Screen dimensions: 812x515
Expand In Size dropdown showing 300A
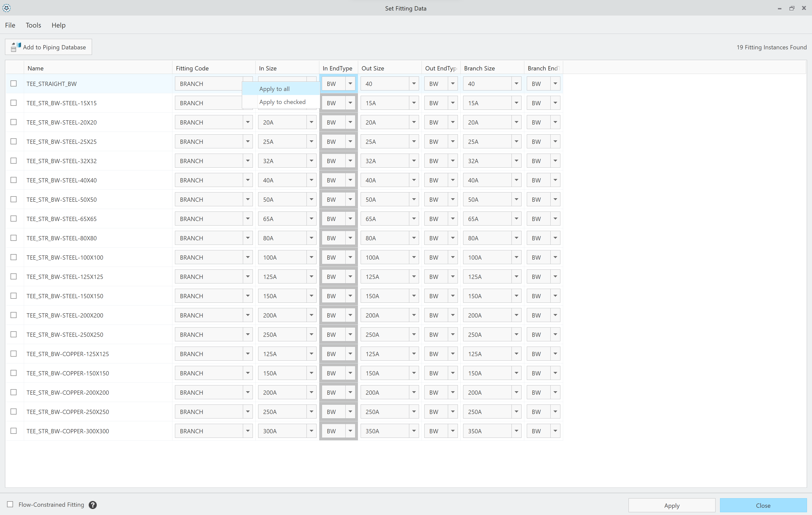pos(311,431)
